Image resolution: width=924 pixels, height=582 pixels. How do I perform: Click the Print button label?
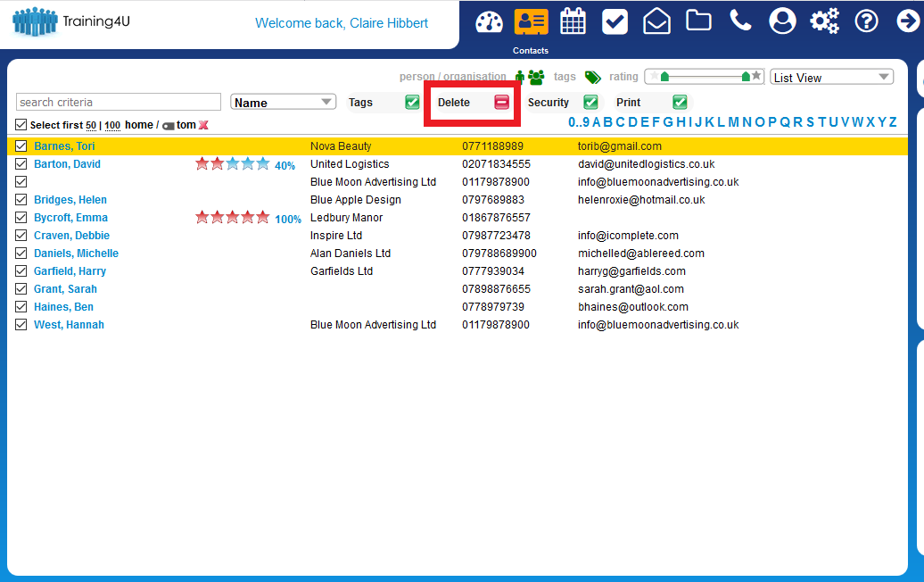pyautogui.click(x=628, y=102)
